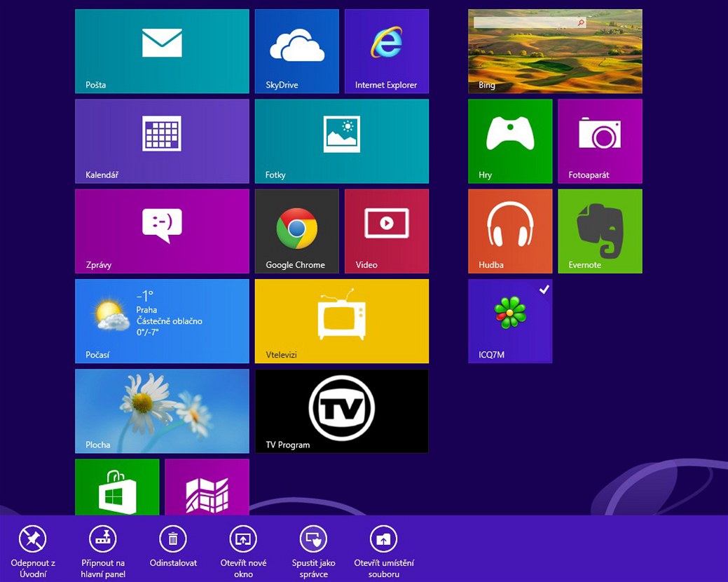Viewport: 728px width, 582px height.
Task: Open the Hudba music tile
Action: 510,231
